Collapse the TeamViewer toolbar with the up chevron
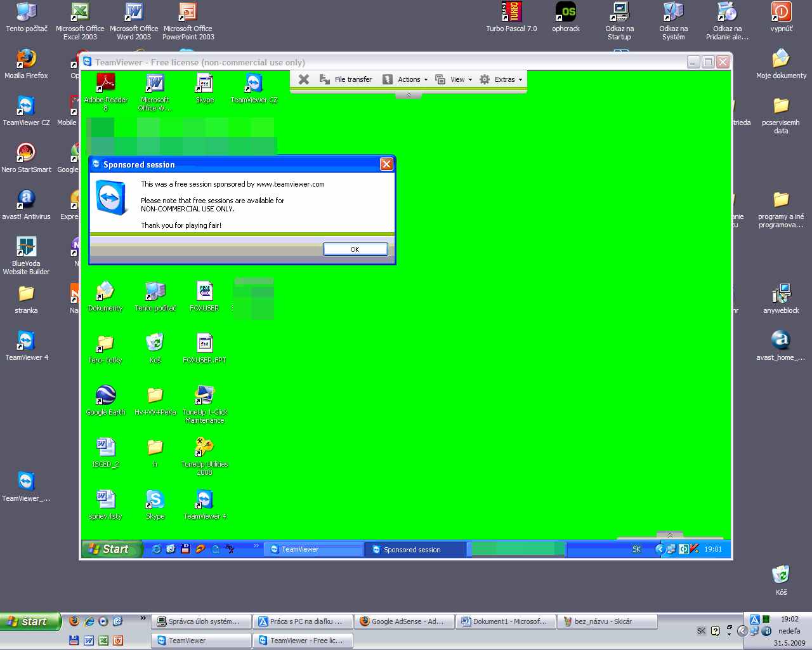Viewport: 812px width, 650px height. point(409,95)
